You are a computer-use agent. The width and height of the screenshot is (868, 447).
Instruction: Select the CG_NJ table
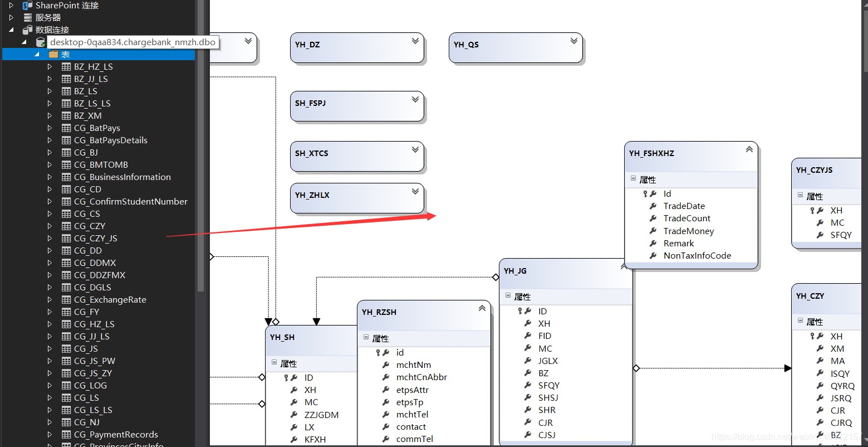(87, 422)
